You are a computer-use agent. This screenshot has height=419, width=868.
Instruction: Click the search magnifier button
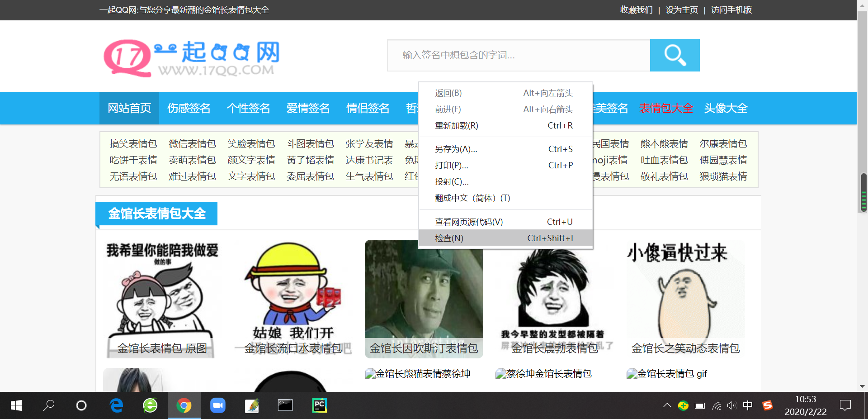[674, 55]
